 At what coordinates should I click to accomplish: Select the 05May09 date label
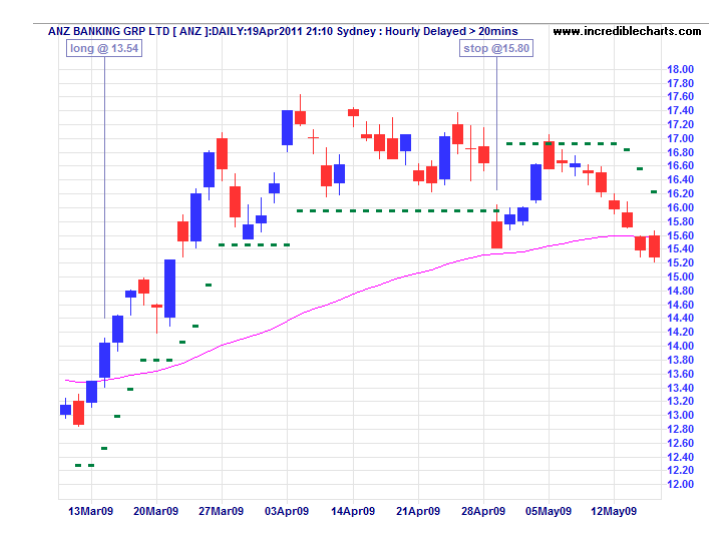(x=548, y=511)
